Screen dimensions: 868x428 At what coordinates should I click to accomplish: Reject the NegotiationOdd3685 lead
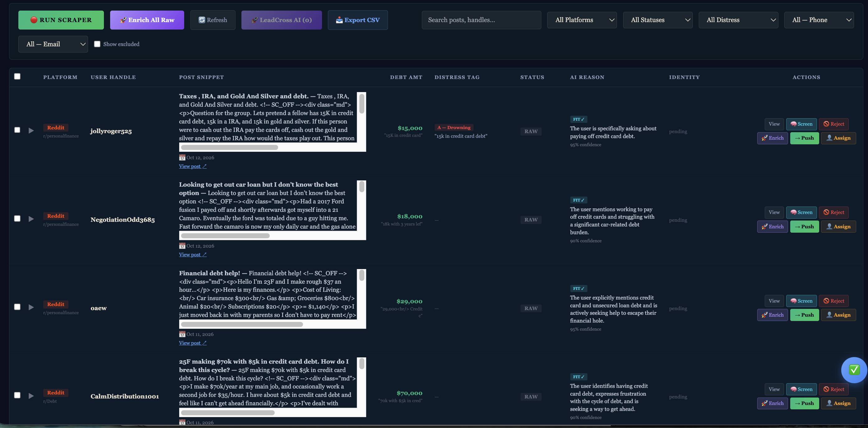(x=834, y=212)
